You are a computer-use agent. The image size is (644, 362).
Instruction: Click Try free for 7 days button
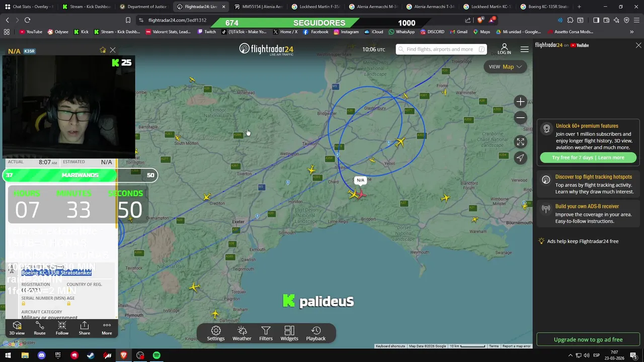(588, 157)
